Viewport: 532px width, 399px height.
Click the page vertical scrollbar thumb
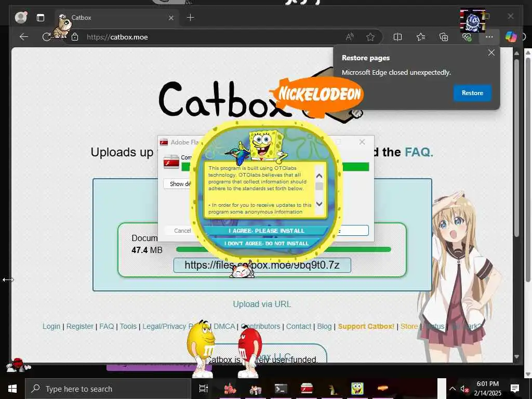517,148
